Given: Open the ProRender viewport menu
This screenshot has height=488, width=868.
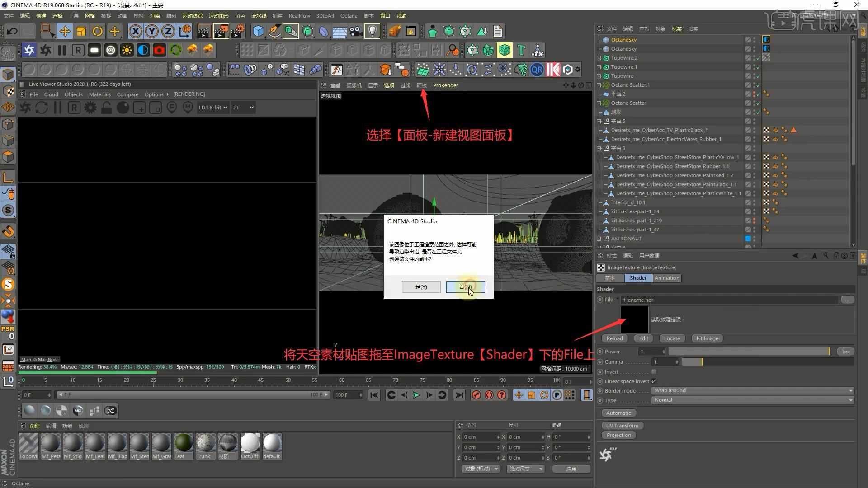Looking at the screenshot, I should (445, 85).
